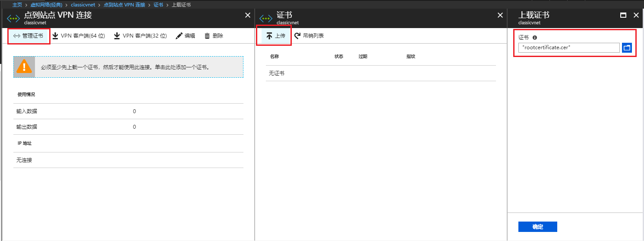Click 证书 breadcrumb link
644x241 pixels.
[x=158, y=5]
